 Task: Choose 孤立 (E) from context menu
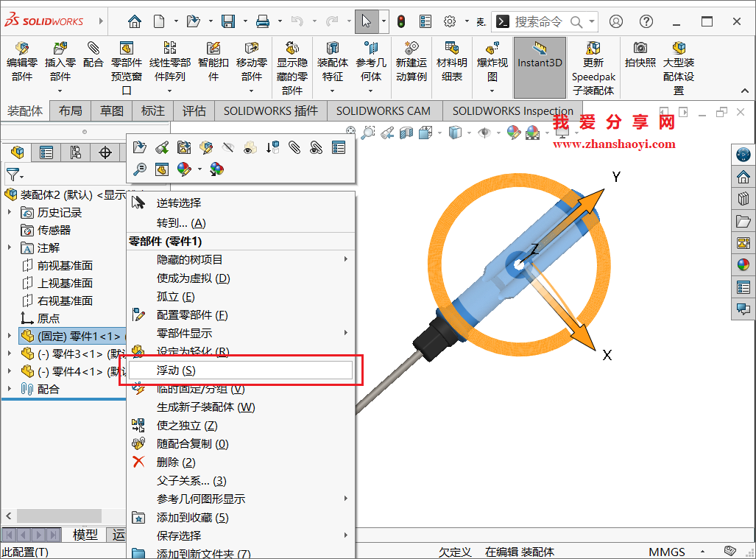(x=240, y=297)
